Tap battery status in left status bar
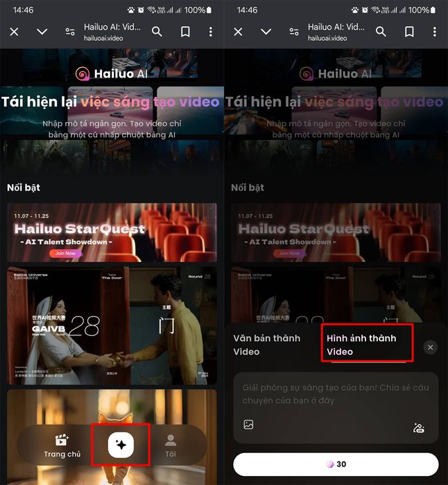 (198, 10)
